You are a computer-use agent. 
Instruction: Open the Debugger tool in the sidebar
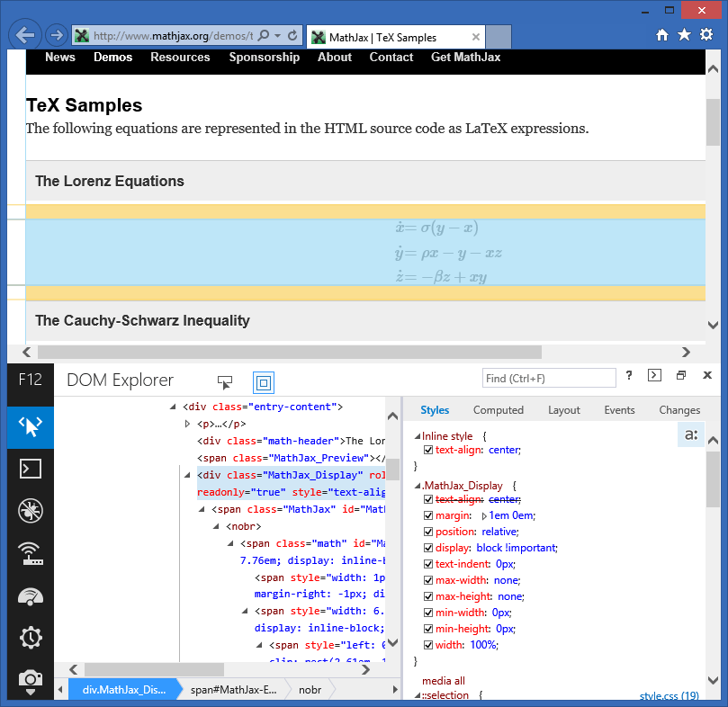(30, 510)
